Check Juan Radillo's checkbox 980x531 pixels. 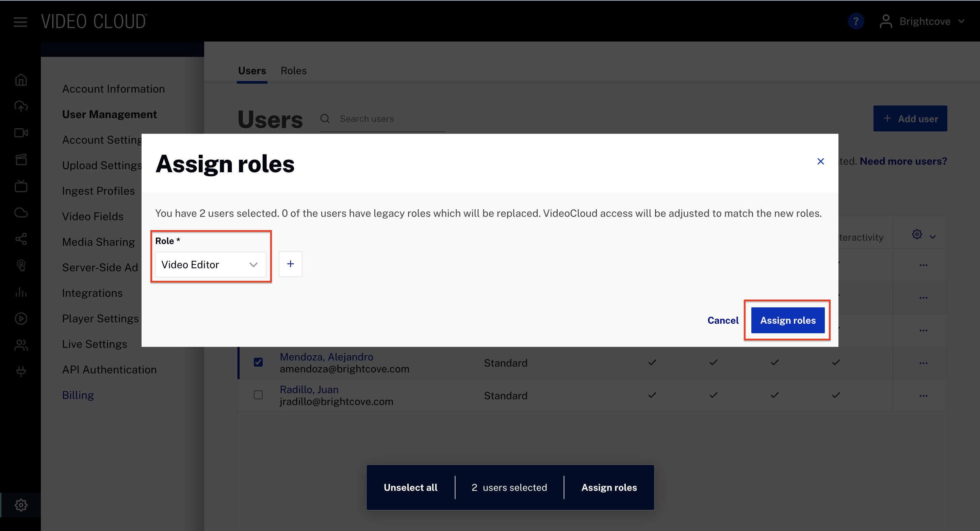coord(258,395)
